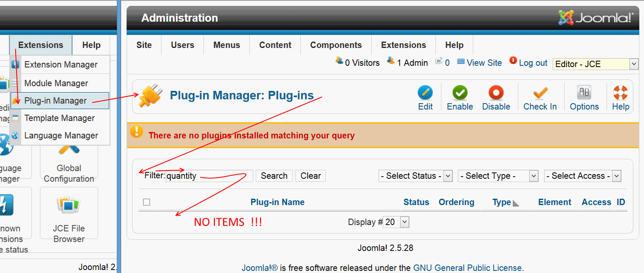Sort by Ordering column header
This screenshot has width=644, height=273.
pyautogui.click(x=457, y=202)
